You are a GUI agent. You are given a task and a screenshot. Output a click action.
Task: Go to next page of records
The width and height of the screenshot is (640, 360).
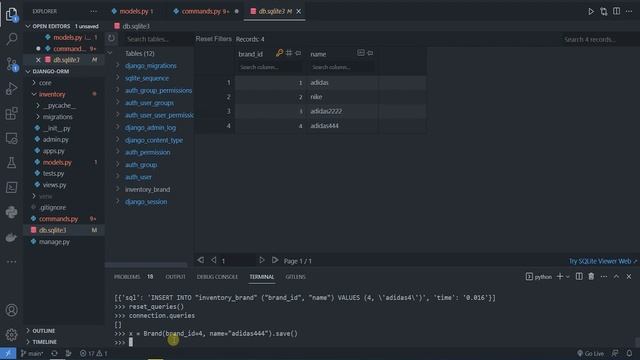262,260
